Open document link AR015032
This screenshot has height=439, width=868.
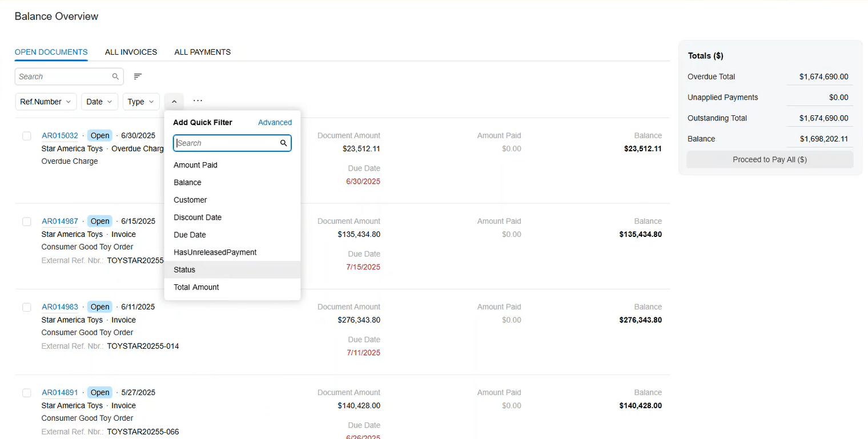pos(60,136)
